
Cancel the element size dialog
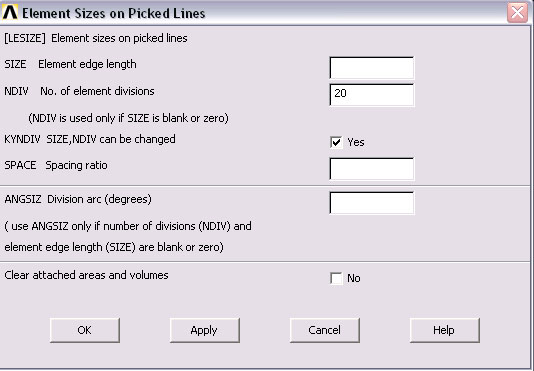(x=325, y=330)
